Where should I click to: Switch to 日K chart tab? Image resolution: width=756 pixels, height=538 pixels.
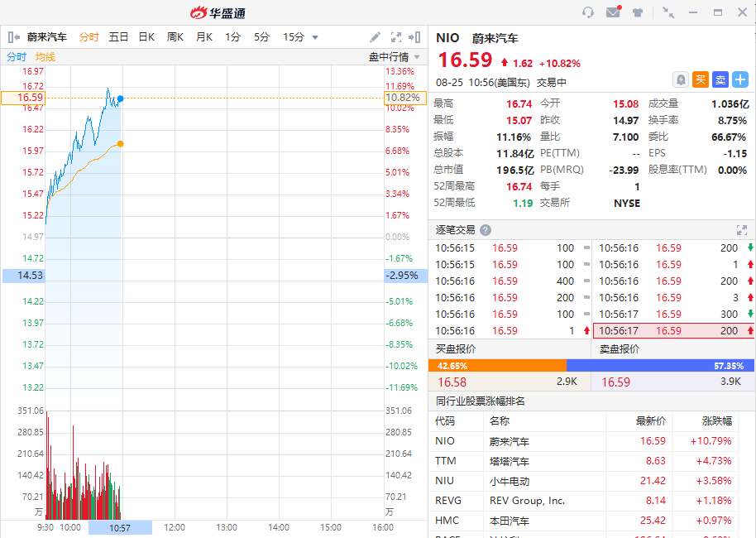pyautogui.click(x=146, y=37)
